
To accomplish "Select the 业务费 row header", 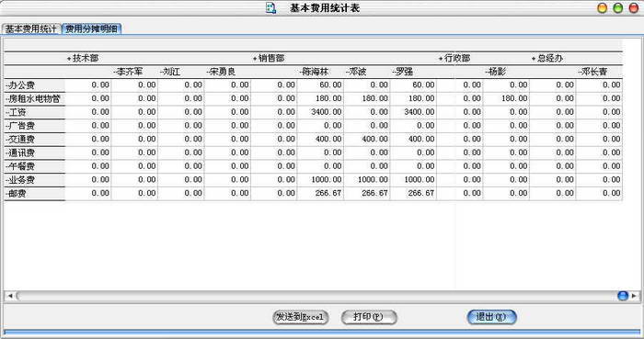I will coord(35,180).
